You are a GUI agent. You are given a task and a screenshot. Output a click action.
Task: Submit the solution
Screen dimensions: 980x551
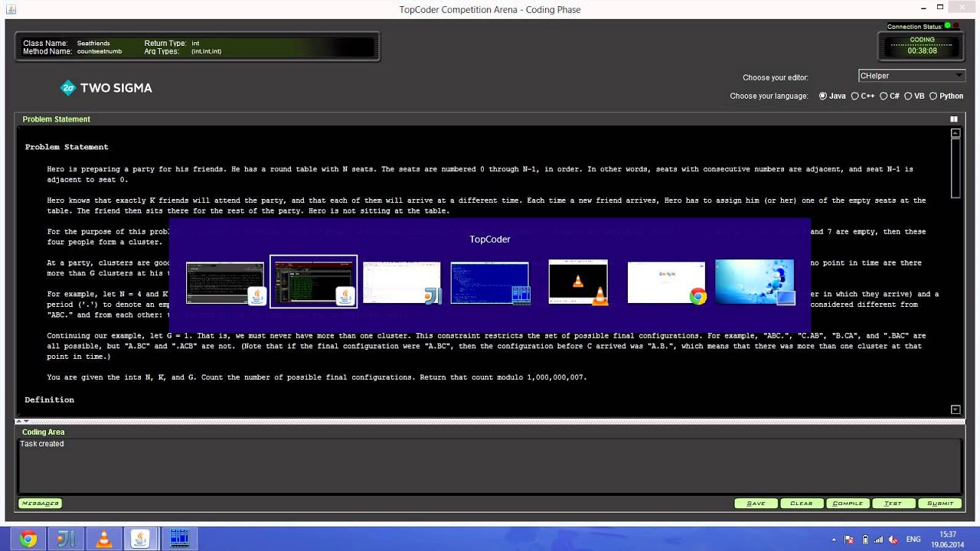940,504
